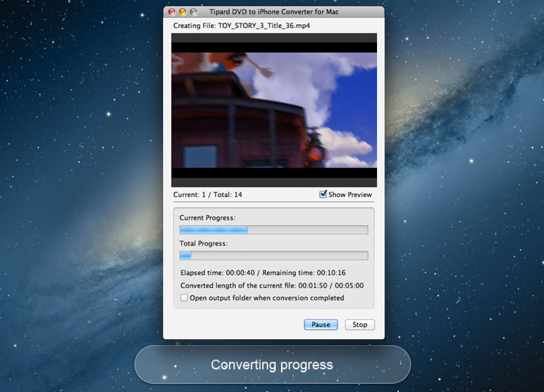Close the Tipard converter window
544x392 pixels.
[x=172, y=12]
